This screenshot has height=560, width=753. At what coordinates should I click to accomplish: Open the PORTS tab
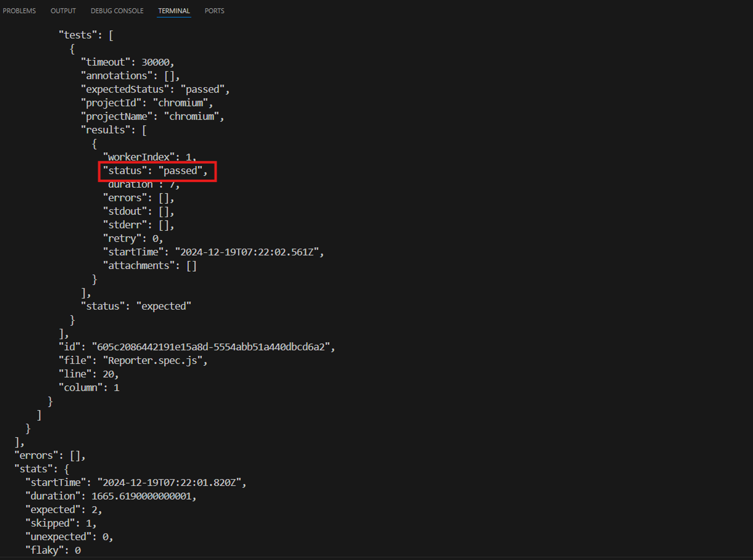click(x=214, y=11)
